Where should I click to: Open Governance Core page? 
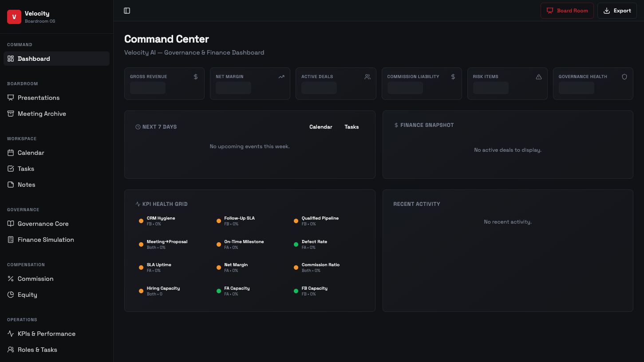[56, 224]
